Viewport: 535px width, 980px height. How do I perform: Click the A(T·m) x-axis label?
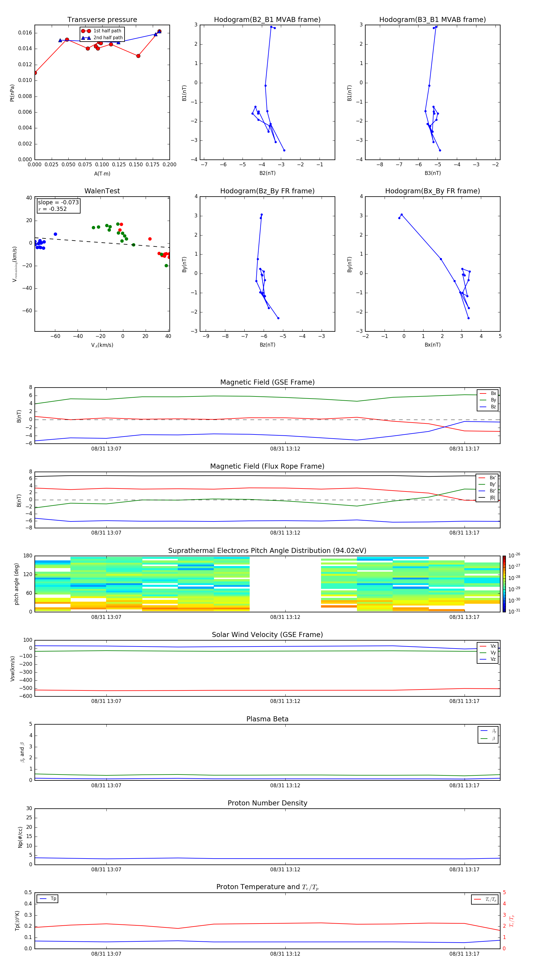102,174
